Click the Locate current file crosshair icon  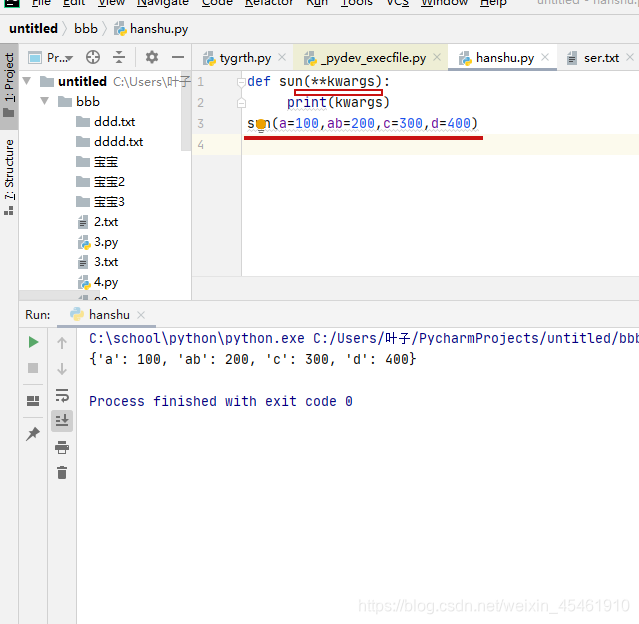[93, 57]
